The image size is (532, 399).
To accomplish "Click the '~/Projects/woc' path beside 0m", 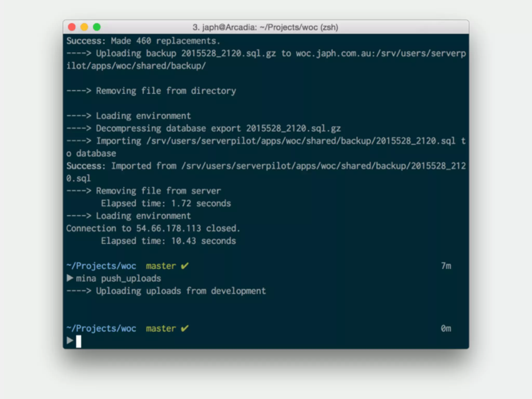I will [101, 328].
